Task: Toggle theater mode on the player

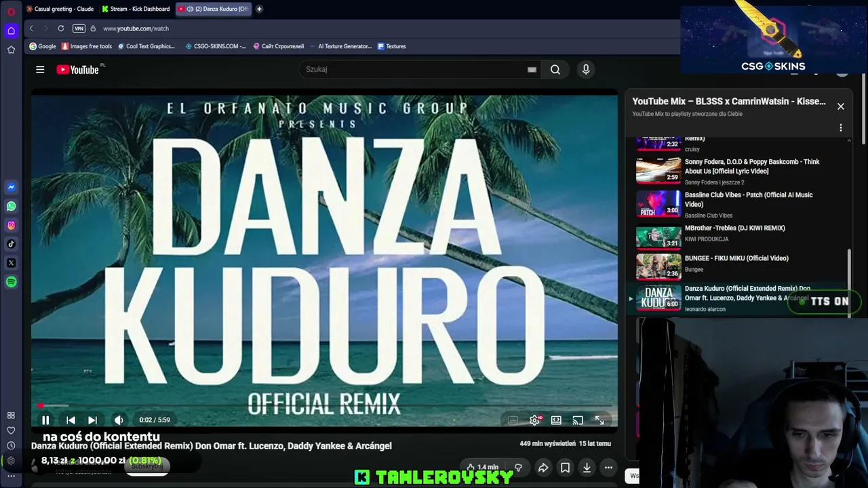Action: pos(556,420)
